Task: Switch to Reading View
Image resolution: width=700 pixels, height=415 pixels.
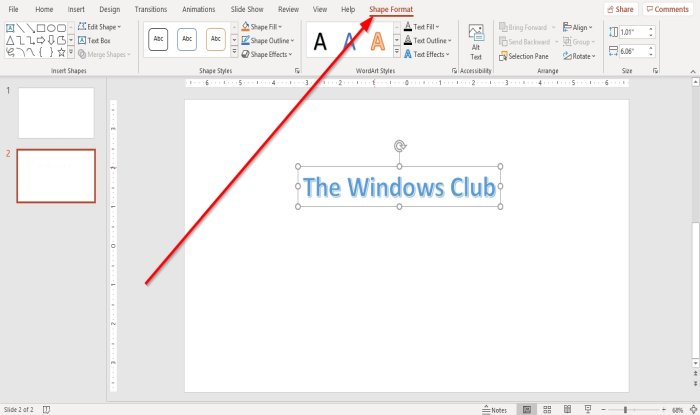Action: 567,410
